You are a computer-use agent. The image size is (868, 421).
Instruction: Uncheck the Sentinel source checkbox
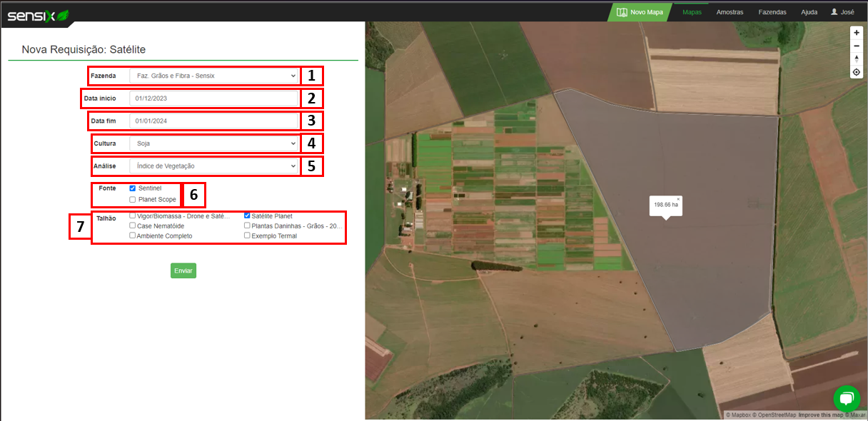pos(133,188)
